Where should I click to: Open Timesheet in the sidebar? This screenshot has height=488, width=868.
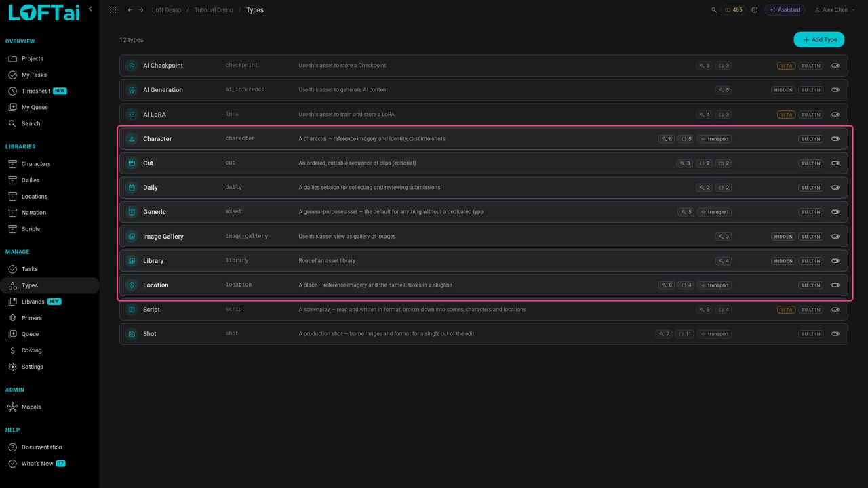[x=50, y=91]
